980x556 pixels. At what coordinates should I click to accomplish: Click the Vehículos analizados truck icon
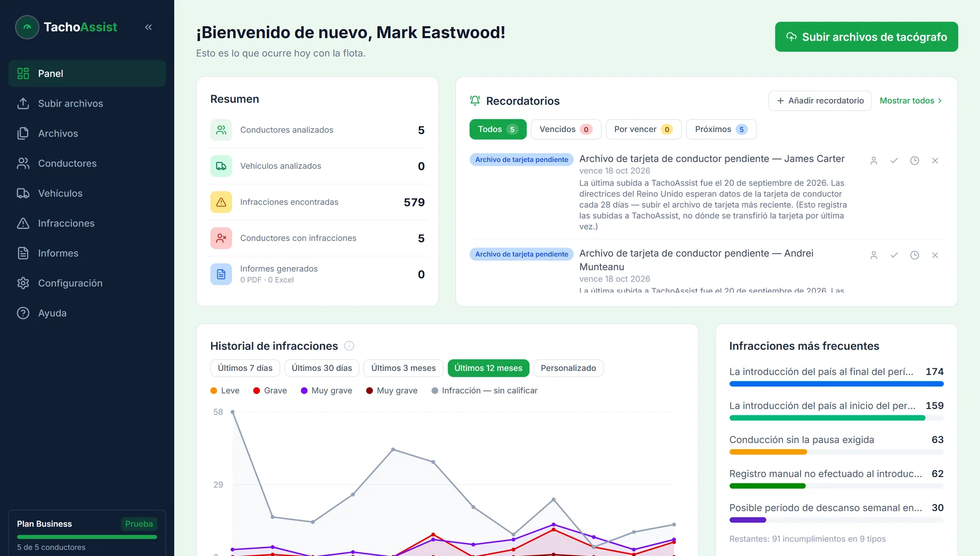tap(221, 166)
